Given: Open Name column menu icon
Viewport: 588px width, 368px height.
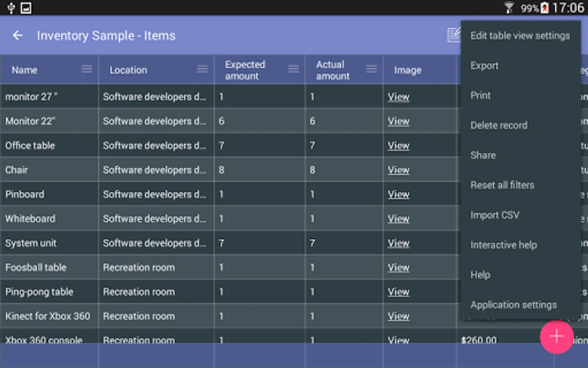Looking at the screenshot, I should 87,69.
